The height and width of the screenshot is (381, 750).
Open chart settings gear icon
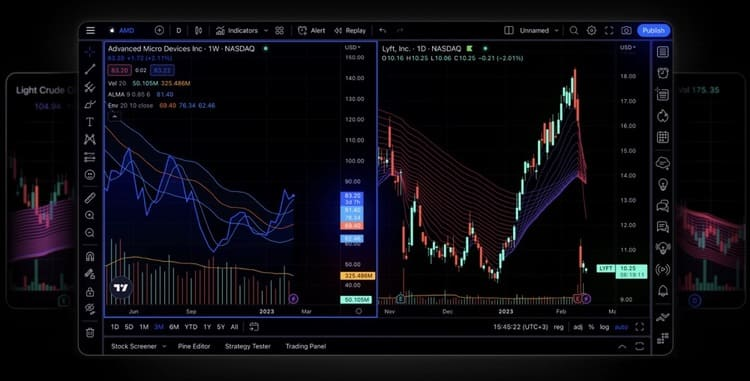(592, 31)
